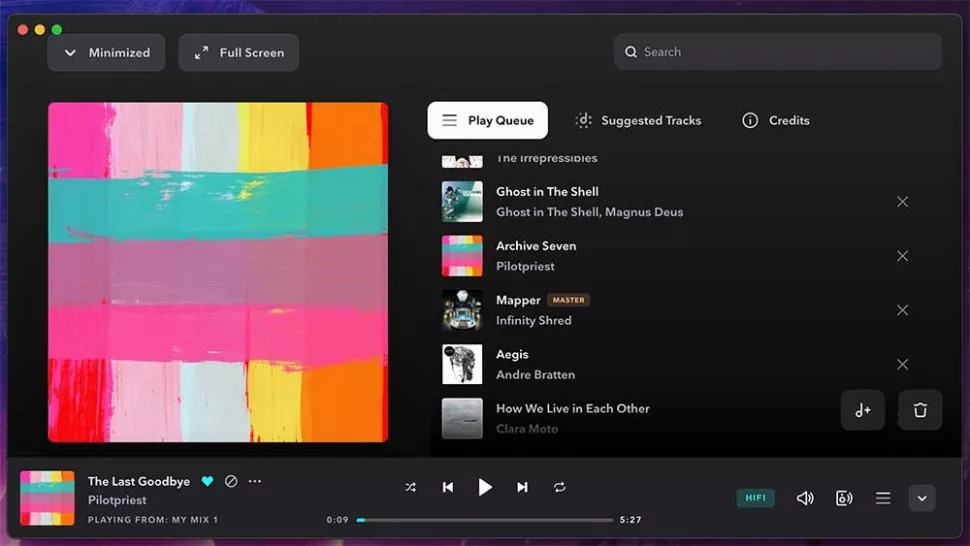The image size is (970, 546).
Task: Open now playing thumbnail in player bar
Action: pyautogui.click(x=47, y=498)
